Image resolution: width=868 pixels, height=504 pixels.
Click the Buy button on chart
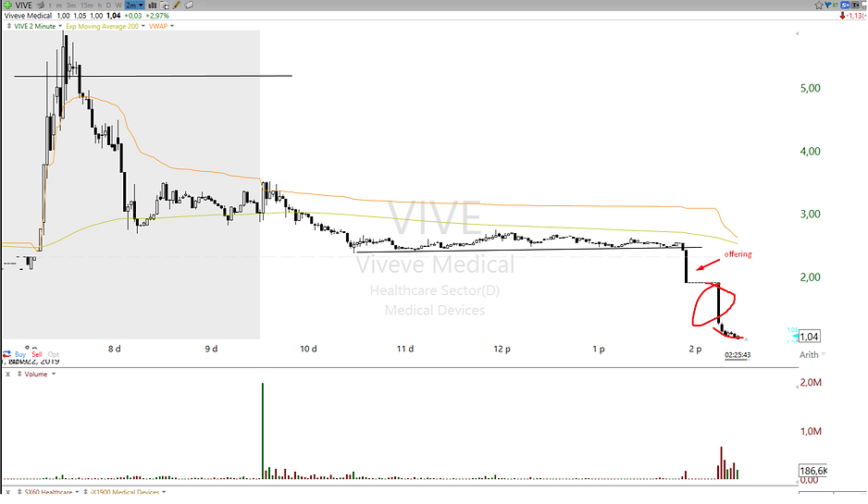pos(20,354)
